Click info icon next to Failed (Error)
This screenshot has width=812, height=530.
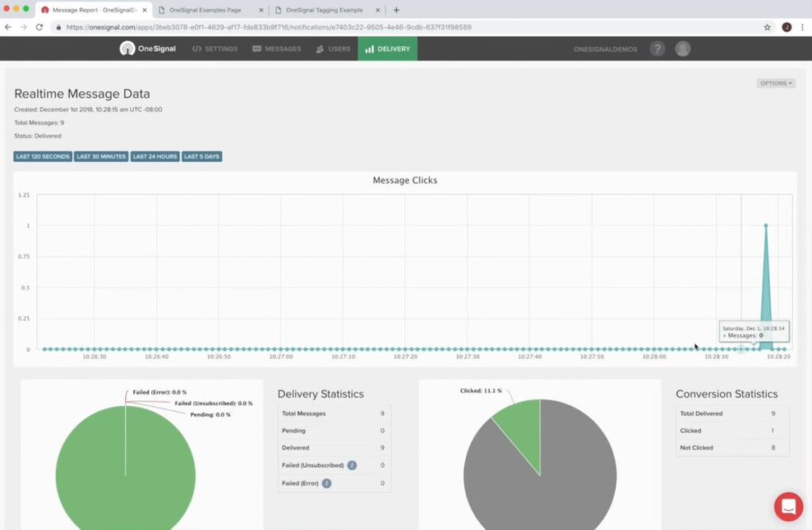(327, 482)
